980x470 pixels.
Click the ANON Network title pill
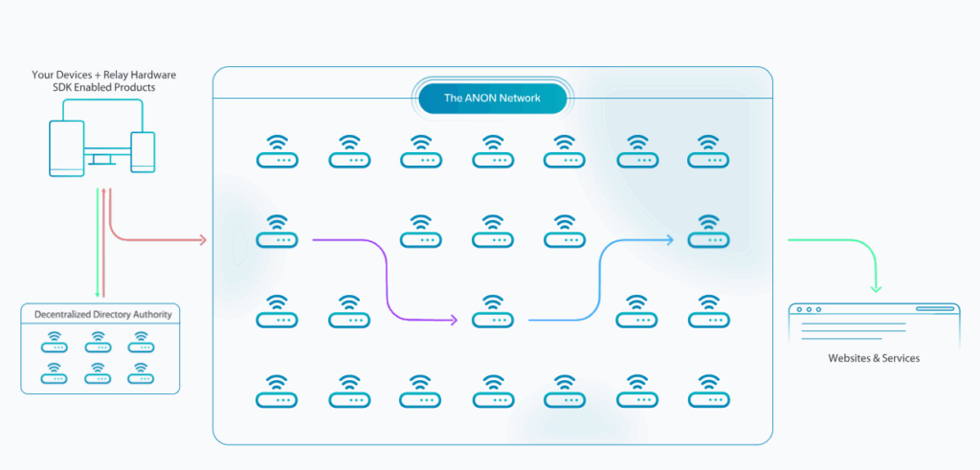pos(492,99)
